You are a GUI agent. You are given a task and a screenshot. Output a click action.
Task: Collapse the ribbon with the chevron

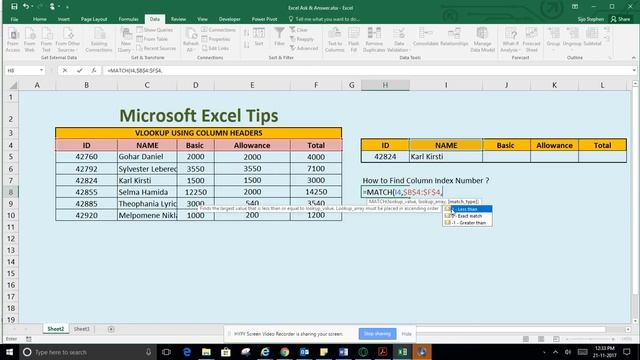click(633, 58)
